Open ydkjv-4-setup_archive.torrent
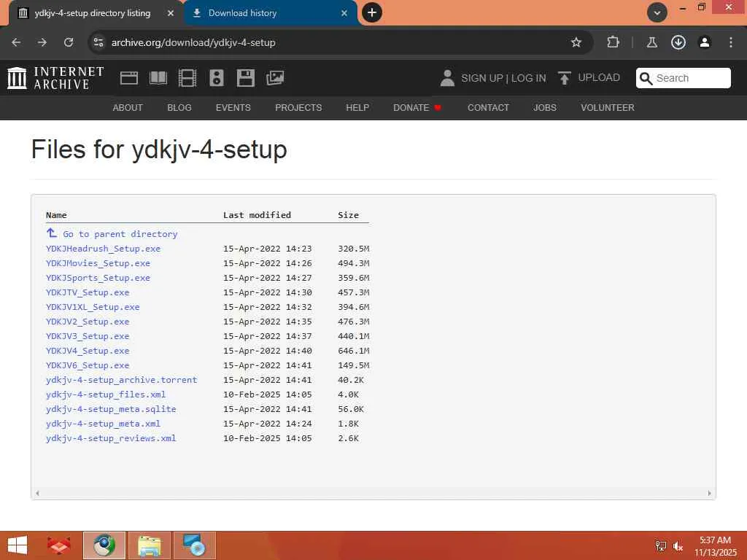Viewport: 747px width, 560px height. point(122,380)
